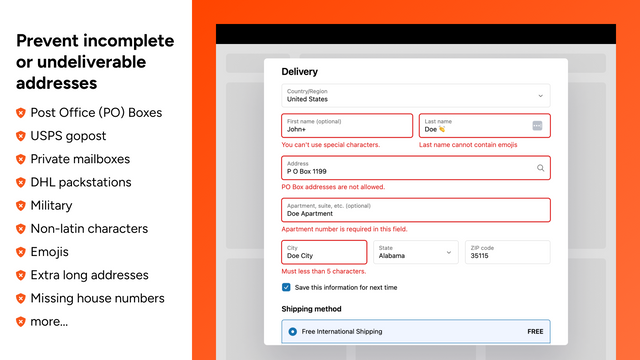
Task: Click the shield icon beside Post Office Boxes
Action: [21, 113]
